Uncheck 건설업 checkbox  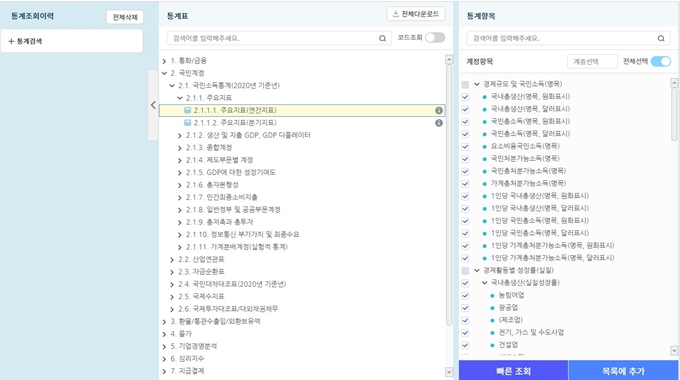465,345
